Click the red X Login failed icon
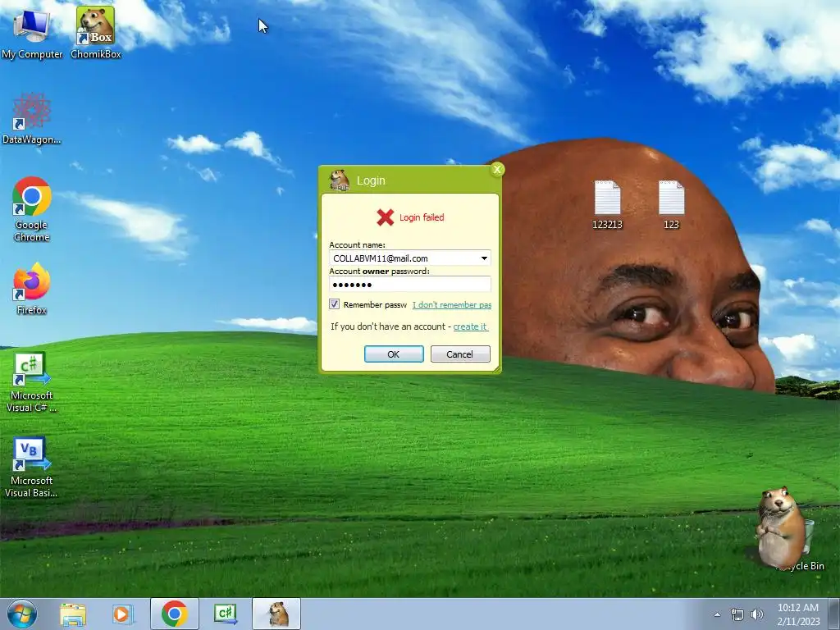Screen dimensions: 840x630 385,217
